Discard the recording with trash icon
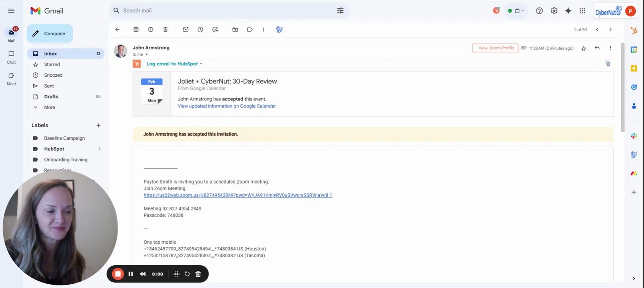Image resolution: width=644 pixels, height=288 pixels. point(198,274)
